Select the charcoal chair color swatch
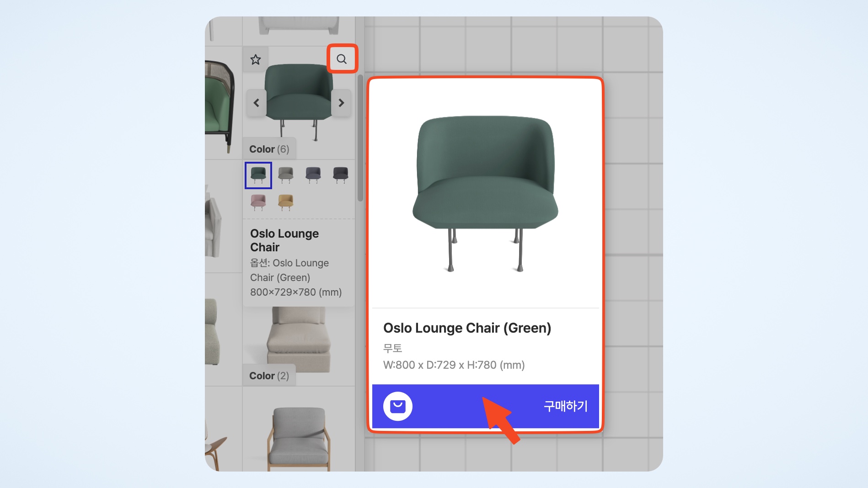This screenshot has height=488, width=868. click(x=341, y=175)
